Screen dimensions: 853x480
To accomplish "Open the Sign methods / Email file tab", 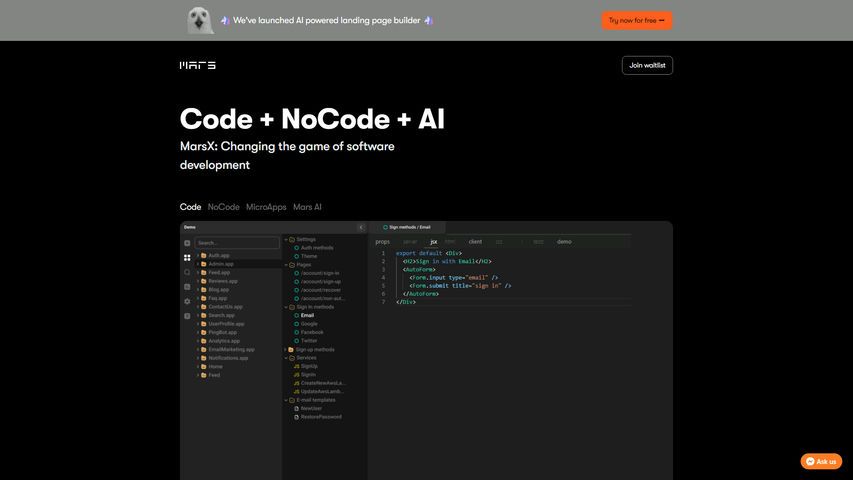I will 407,227.
